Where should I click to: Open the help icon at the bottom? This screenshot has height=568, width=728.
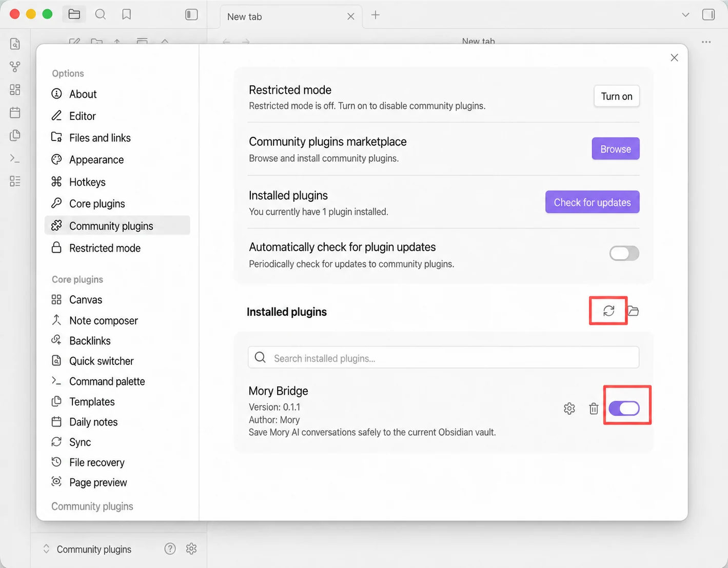tap(170, 549)
